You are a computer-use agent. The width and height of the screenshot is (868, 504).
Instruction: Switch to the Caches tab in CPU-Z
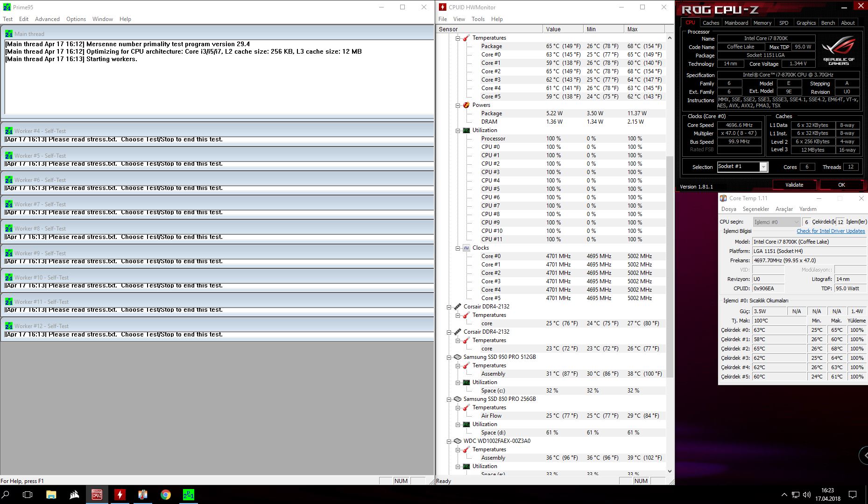pos(711,22)
